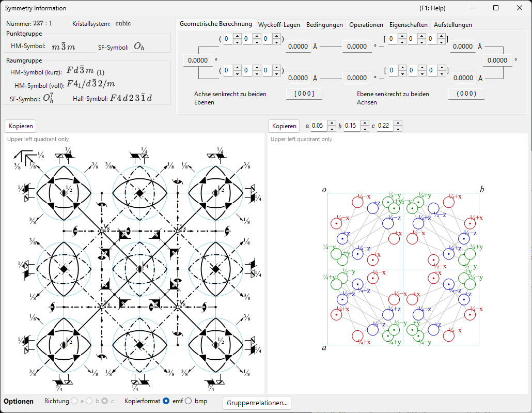Screen dimensions: 532x413
Task: Open the Wyckoff-Lagen tab
Action: point(279,24)
